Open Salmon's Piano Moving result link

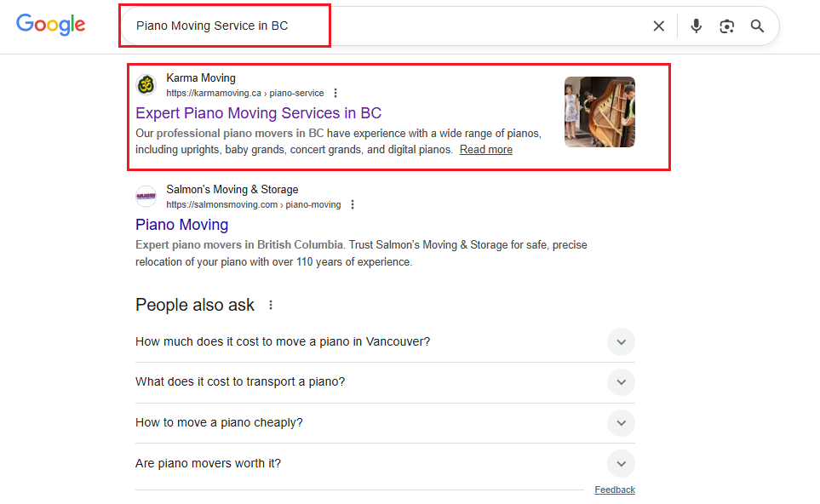pyautogui.click(x=181, y=225)
